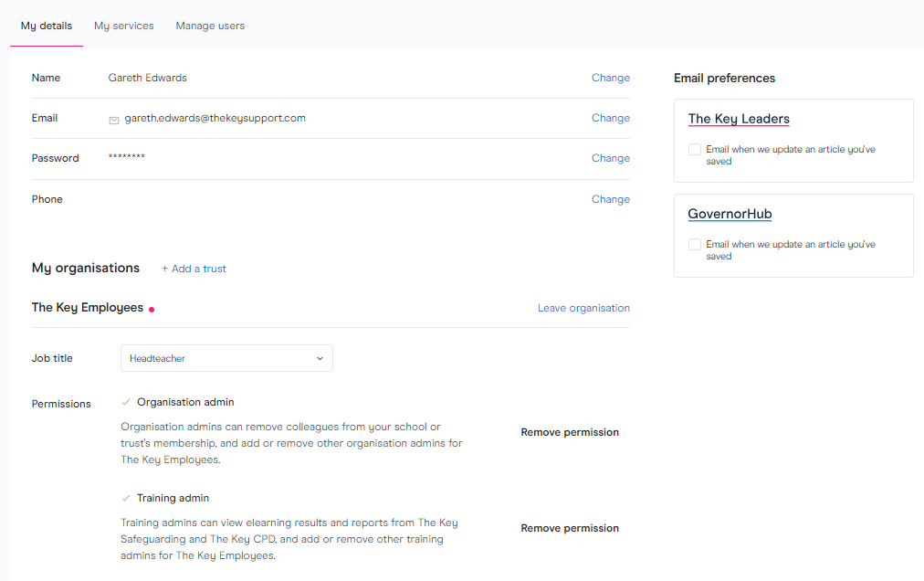
Task: Click the My organisations heading
Action: pyautogui.click(x=86, y=269)
